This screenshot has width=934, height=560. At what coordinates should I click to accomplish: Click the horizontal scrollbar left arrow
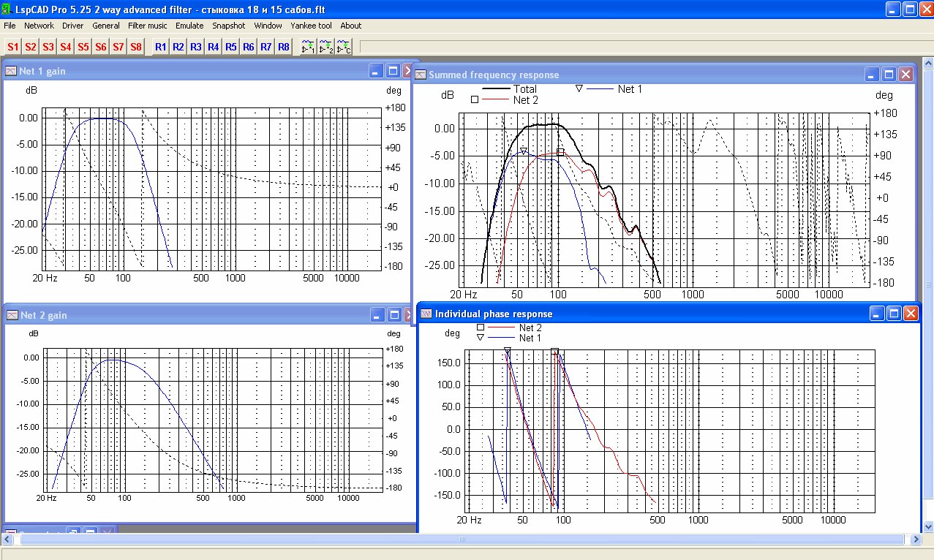9,540
